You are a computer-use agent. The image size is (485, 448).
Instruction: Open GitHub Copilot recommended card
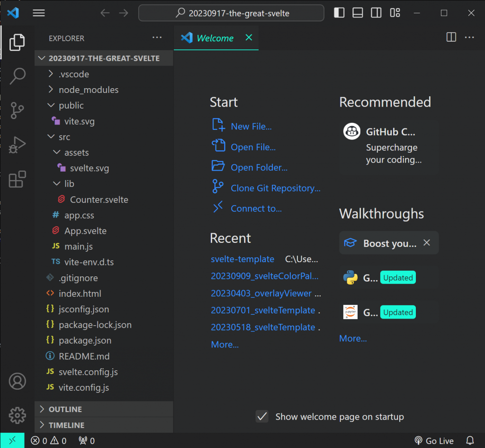pos(389,147)
